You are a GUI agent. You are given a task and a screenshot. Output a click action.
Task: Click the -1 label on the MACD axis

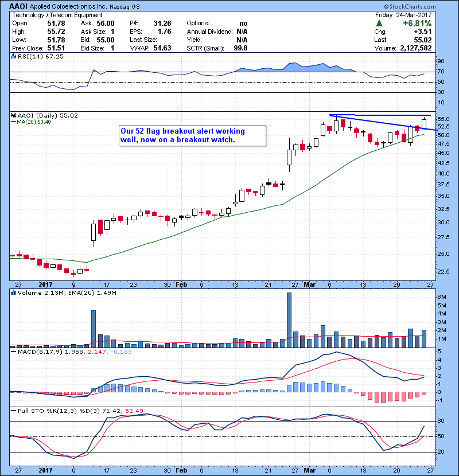pyautogui.click(x=440, y=400)
